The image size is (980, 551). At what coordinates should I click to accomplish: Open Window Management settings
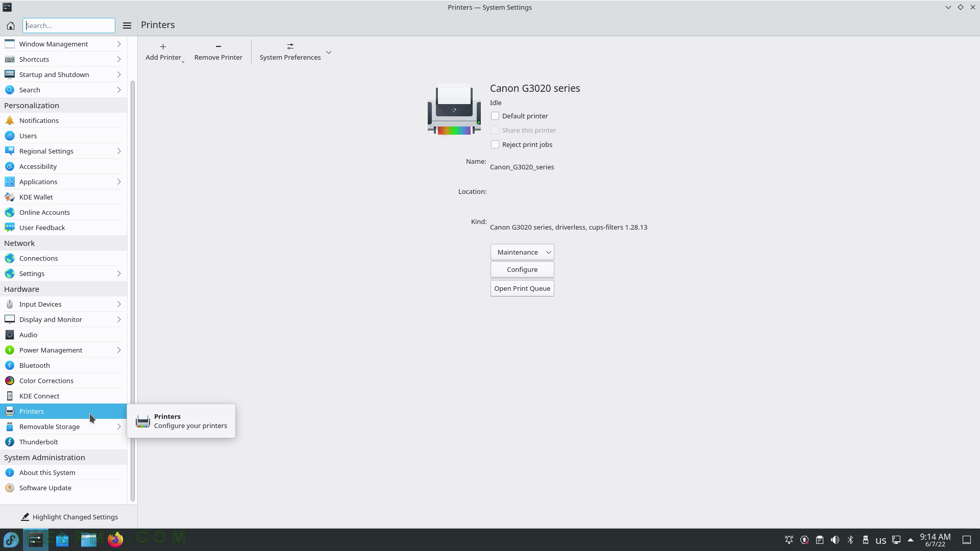pyautogui.click(x=63, y=44)
